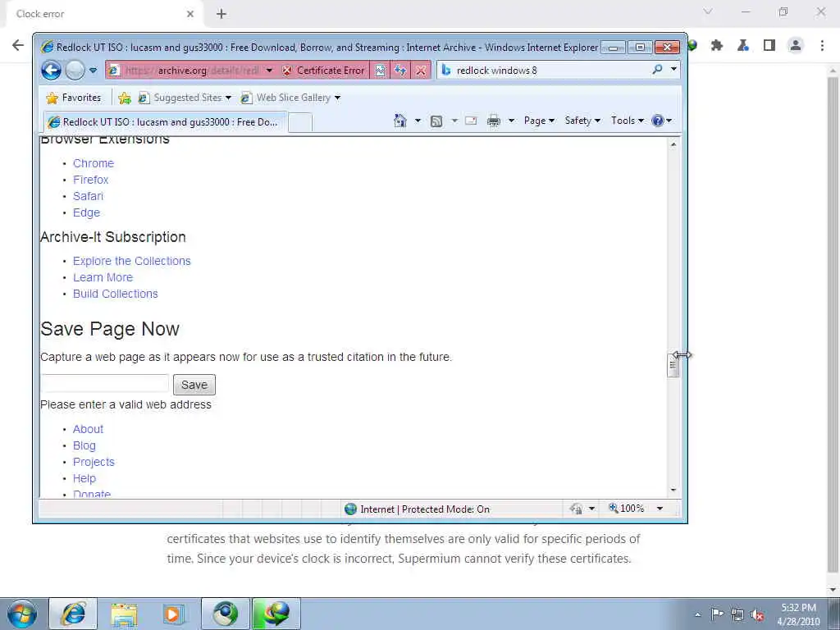Expand the Print options dropdown arrow
This screenshot has width=840, height=630.
tap(511, 121)
